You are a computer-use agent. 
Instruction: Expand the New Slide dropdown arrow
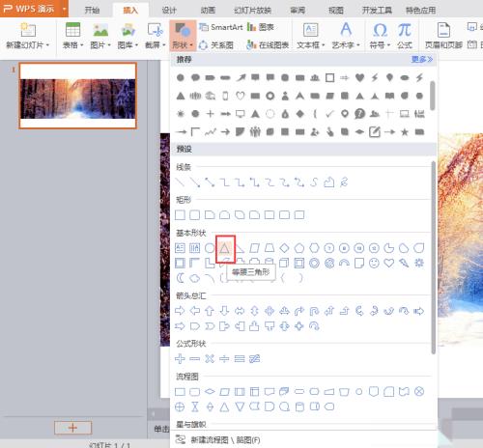click(x=47, y=44)
